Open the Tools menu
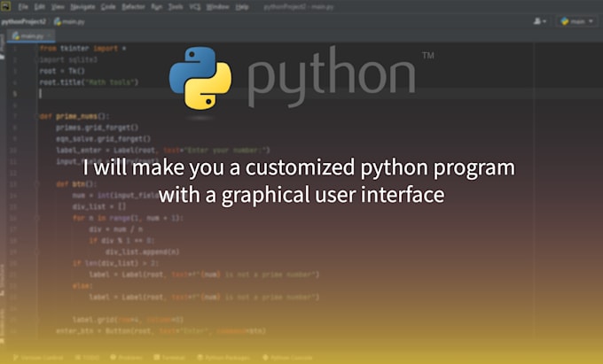Screen dimensions: 603x364 (x=176, y=7)
